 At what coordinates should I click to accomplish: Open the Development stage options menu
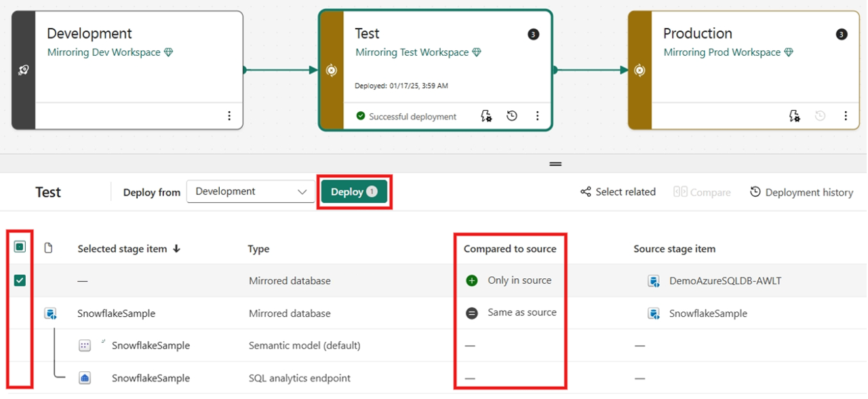coord(229,115)
